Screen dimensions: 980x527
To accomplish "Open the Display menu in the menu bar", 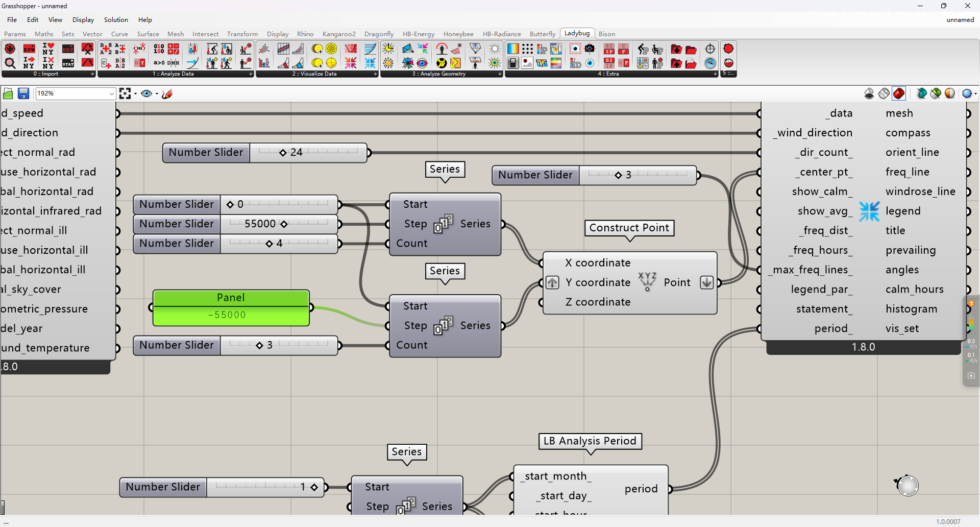I will (83, 20).
